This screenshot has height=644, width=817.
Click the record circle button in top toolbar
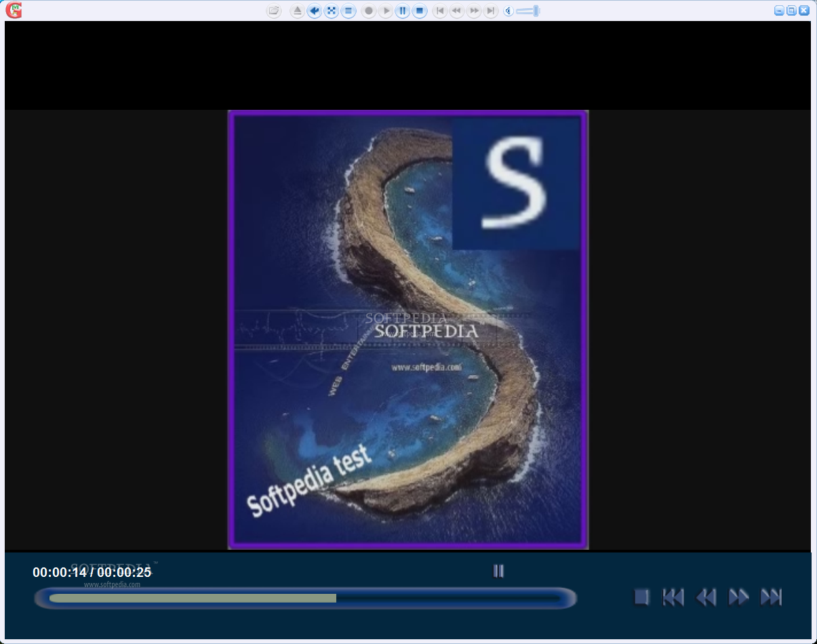(x=369, y=11)
